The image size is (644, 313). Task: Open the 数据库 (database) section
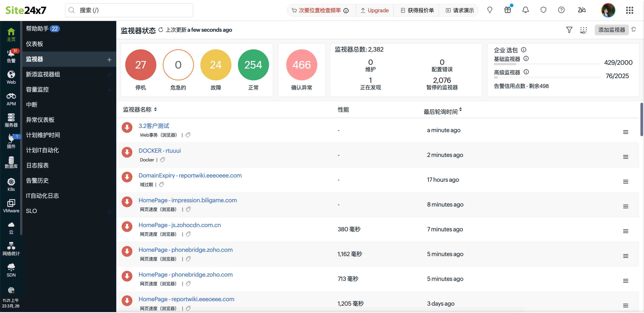[11, 163]
